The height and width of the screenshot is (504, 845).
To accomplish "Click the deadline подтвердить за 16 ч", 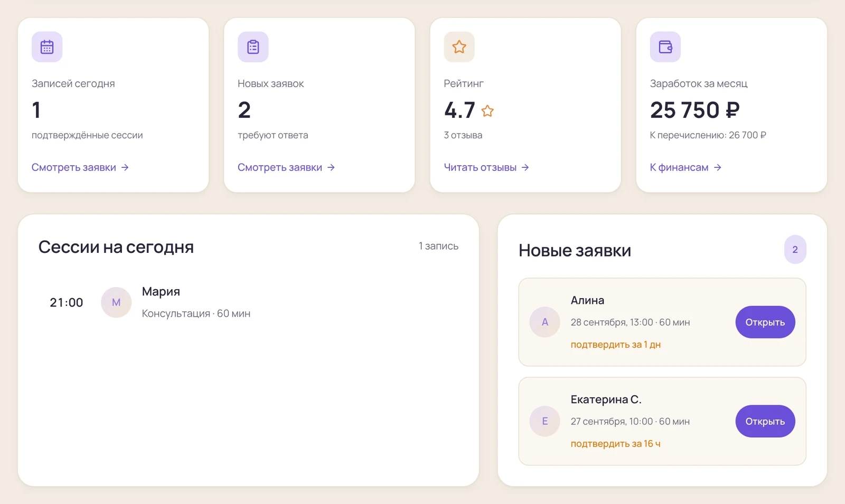I will point(615,444).
